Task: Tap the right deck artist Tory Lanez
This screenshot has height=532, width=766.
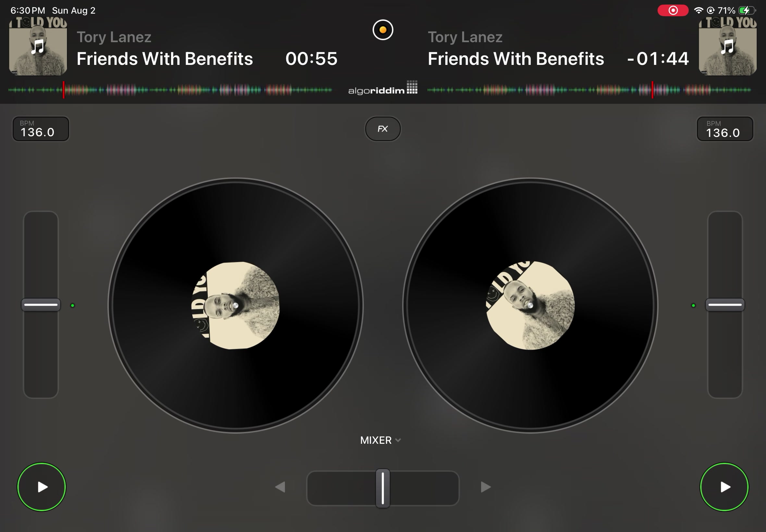Action: (x=465, y=37)
